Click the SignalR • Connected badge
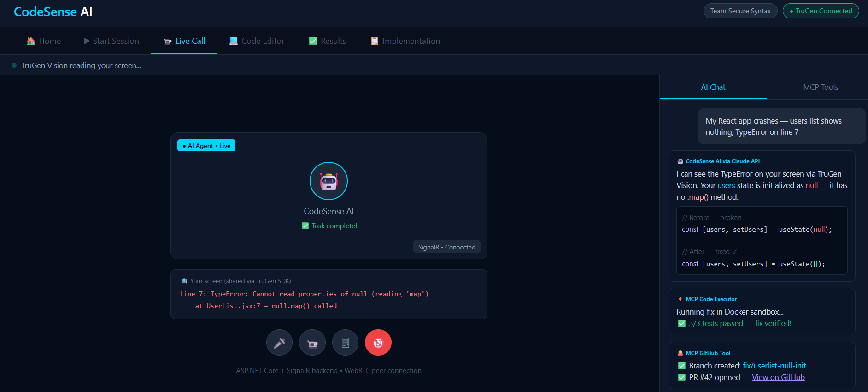The image size is (868, 392). pos(446,247)
